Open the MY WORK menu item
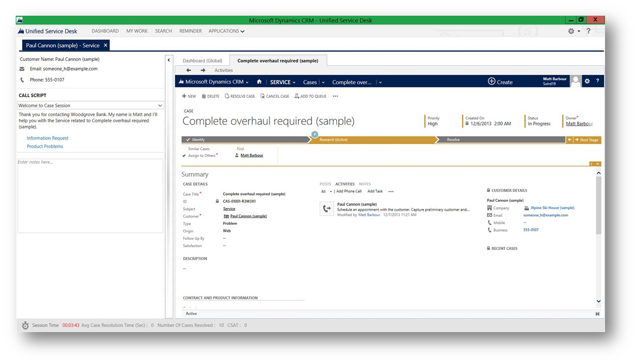The height and width of the screenshot is (364, 637). (137, 31)
